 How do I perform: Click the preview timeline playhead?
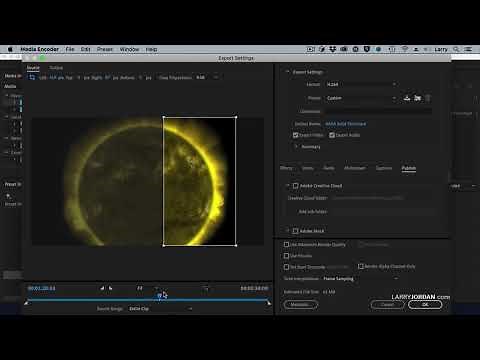(x=160, y=295)
